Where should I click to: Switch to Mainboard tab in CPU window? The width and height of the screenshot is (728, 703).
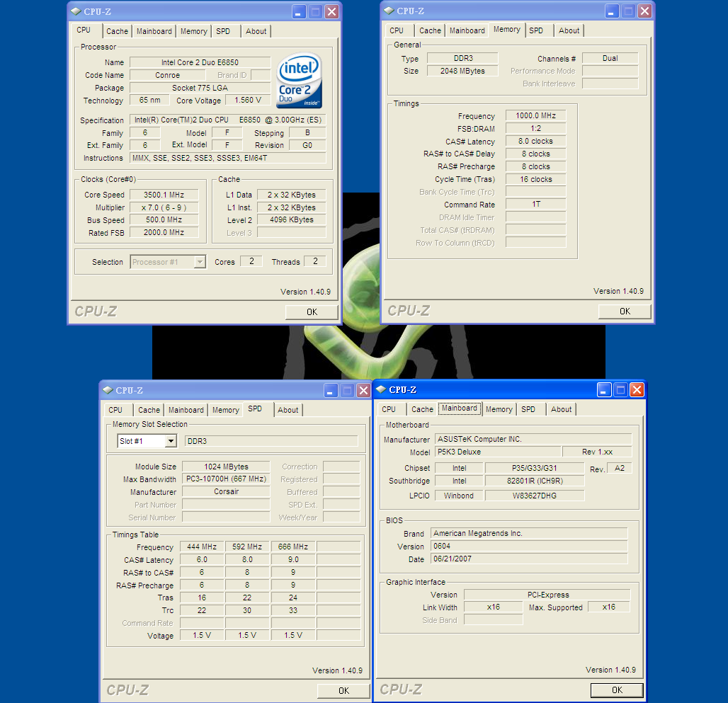point(154,31)
